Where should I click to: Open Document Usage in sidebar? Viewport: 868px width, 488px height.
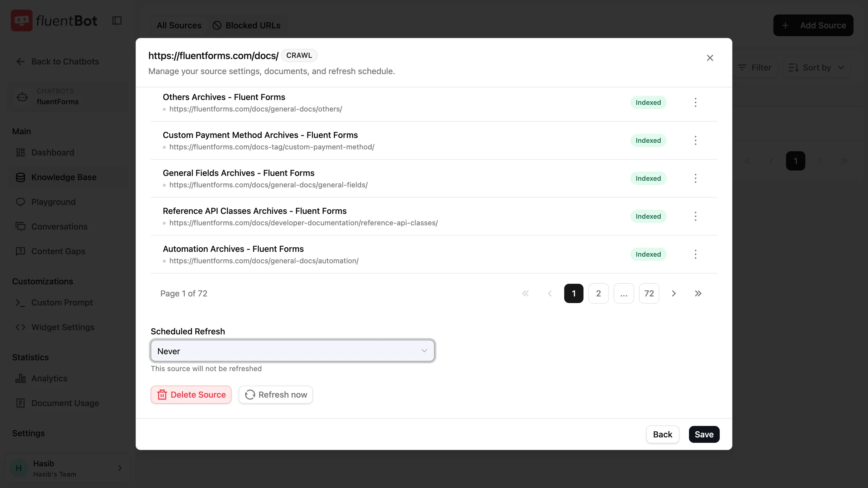(x=67, y=403)
